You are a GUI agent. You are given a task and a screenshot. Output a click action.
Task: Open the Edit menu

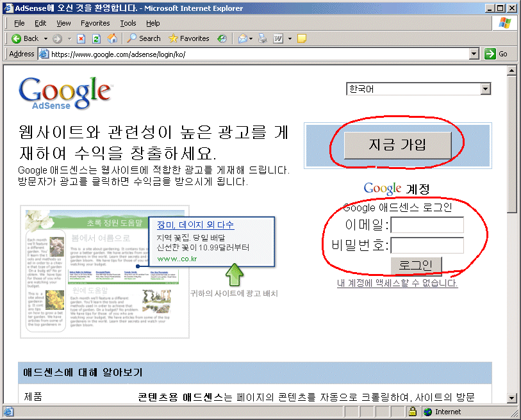point(40,23)
